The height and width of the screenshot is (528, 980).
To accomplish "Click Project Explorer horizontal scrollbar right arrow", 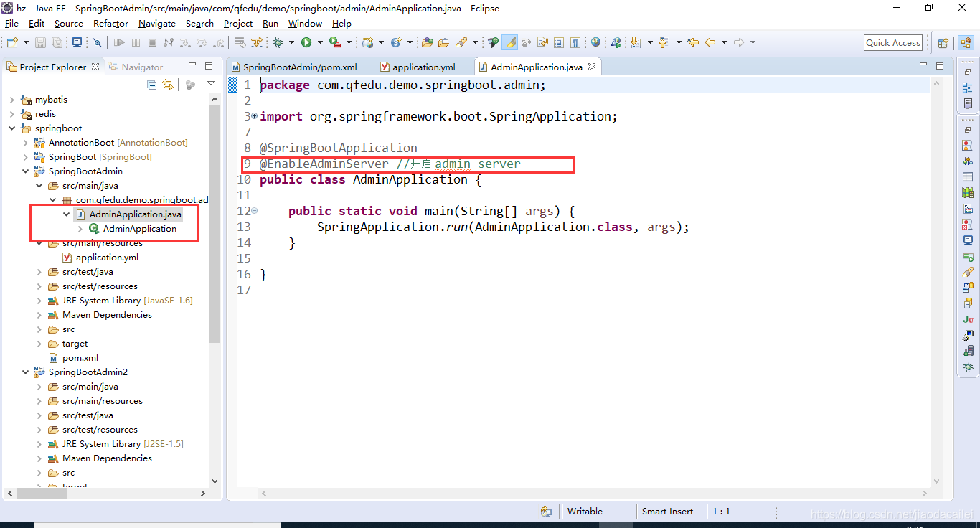I will click(204, 494).
